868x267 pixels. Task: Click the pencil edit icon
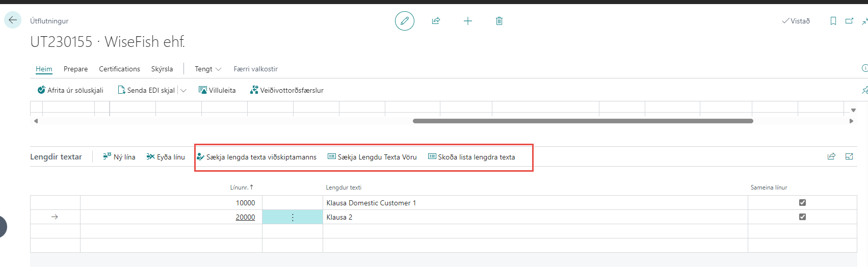point(404,21)
